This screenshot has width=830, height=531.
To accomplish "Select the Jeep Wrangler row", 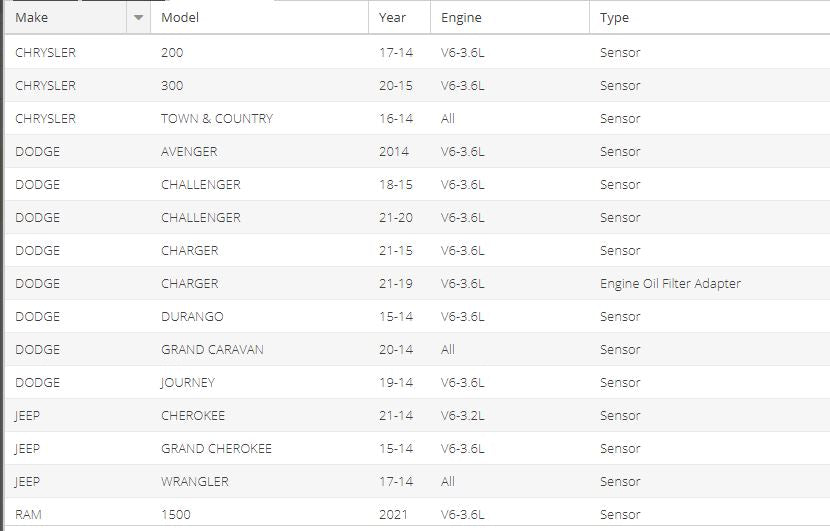I will [x=417, y=481].
